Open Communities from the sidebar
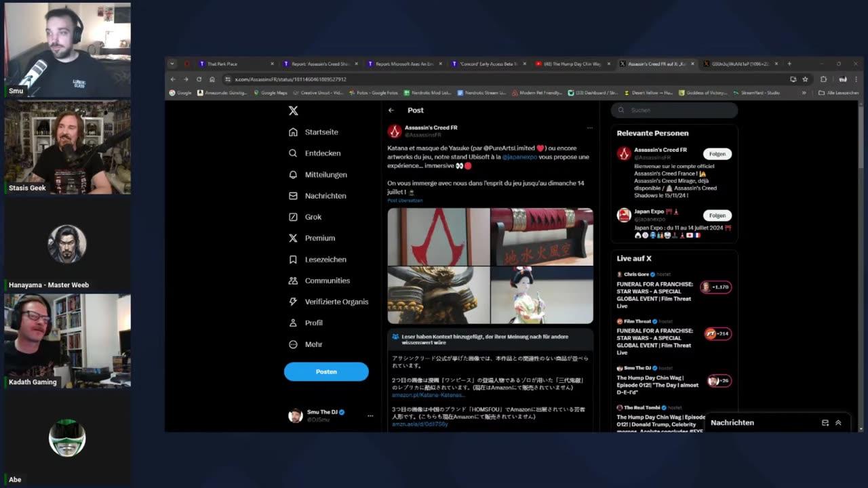 pyautogui.click(x=319, y=281)
